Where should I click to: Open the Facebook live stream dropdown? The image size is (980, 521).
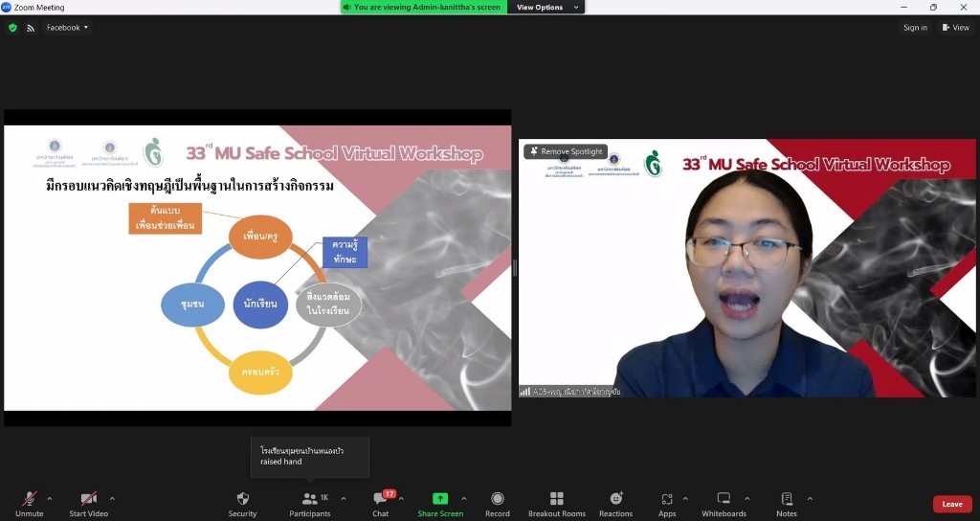[x=67, y=28]
